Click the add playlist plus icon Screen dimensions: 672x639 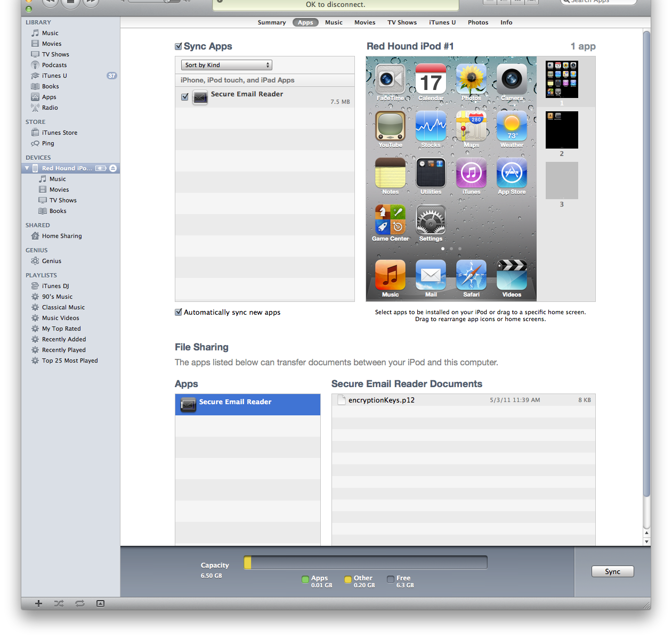click(38, 603)
